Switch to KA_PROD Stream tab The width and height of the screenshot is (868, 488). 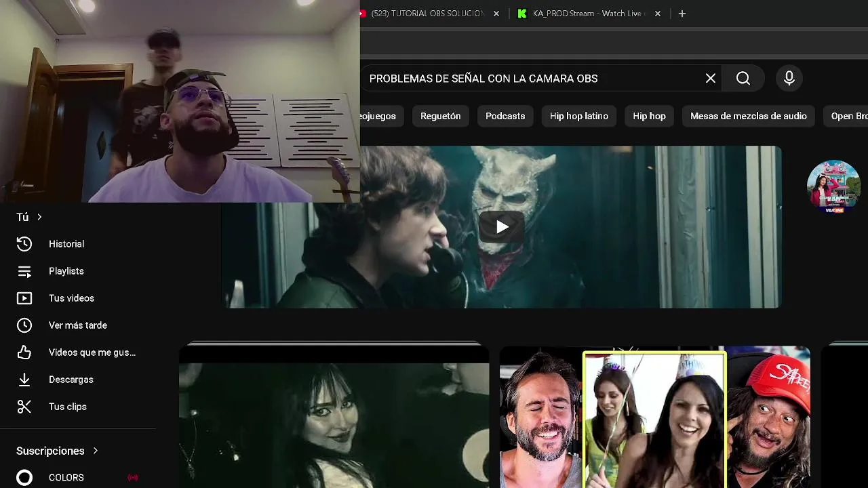(x=588, y=14)
